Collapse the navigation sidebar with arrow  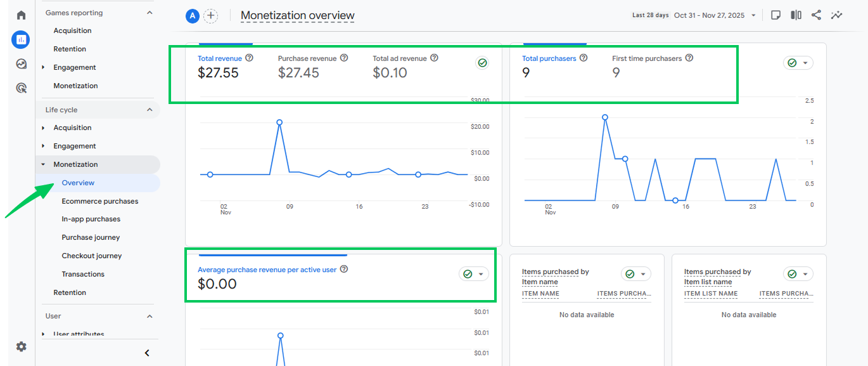(147, 353)
